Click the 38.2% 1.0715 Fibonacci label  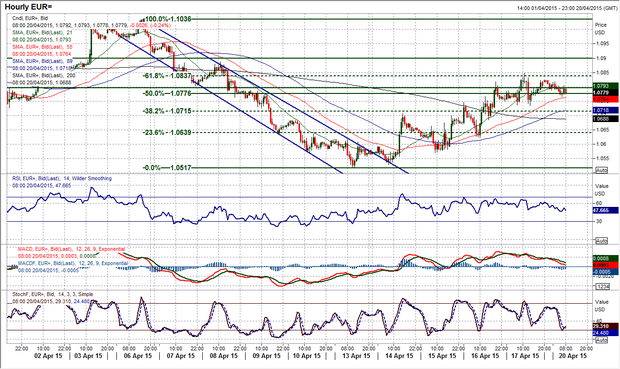click(167, 111)
